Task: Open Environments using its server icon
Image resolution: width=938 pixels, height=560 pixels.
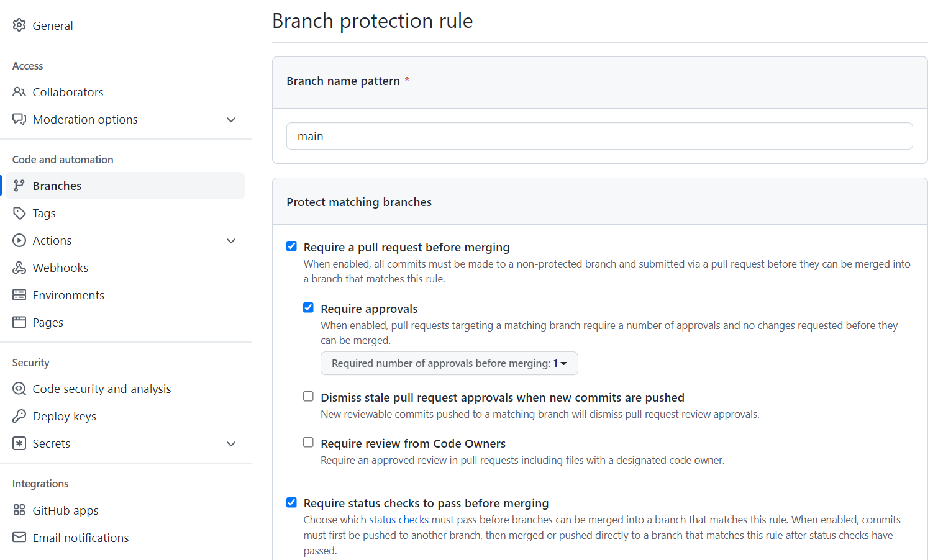Action: click(19, 295)
